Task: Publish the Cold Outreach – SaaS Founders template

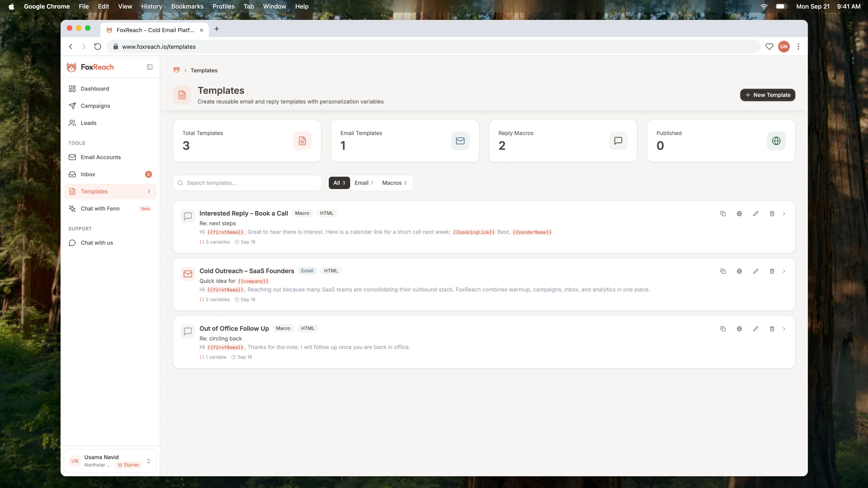Action: 739,271
